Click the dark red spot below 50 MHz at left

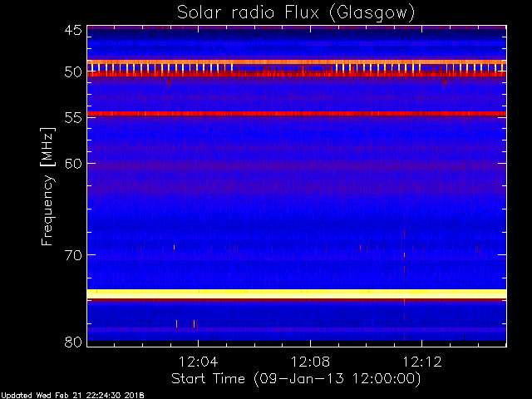[169, 82]
